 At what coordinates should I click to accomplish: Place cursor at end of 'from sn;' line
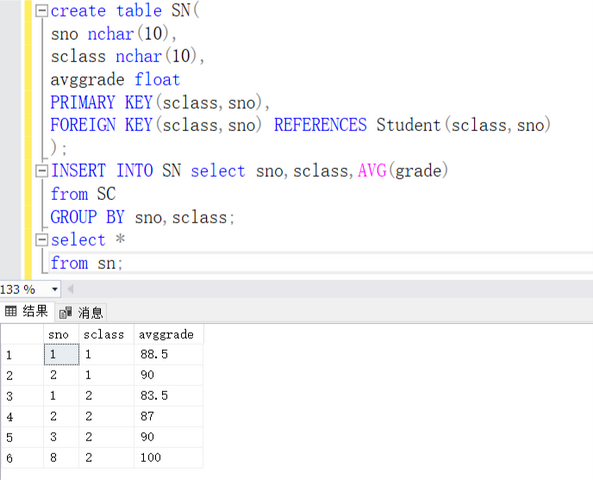click(124, 263)
